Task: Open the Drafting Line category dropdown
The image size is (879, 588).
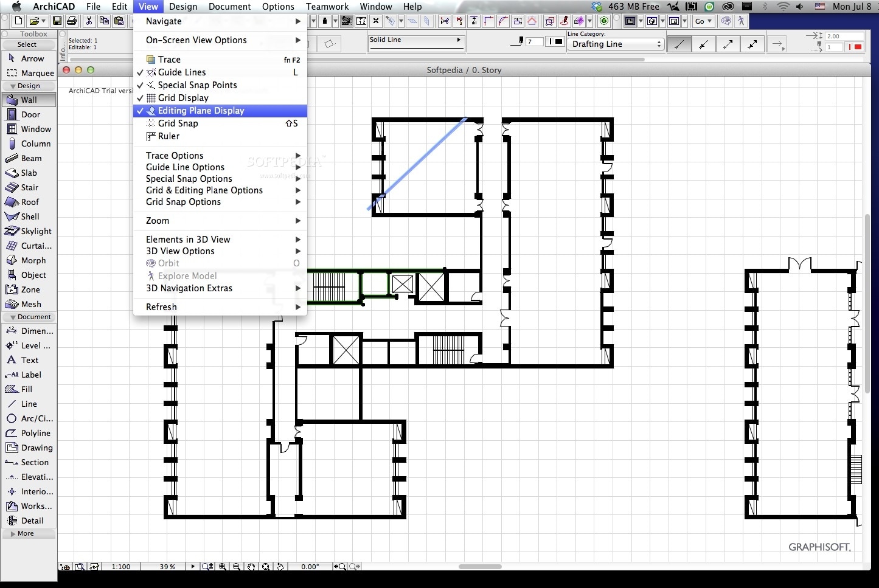Action: [615, 44]
